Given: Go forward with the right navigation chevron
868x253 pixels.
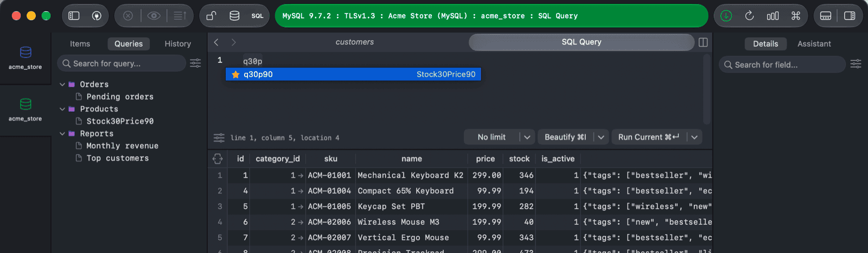Looking at the screenshot, I should click(x=234, y=42).
